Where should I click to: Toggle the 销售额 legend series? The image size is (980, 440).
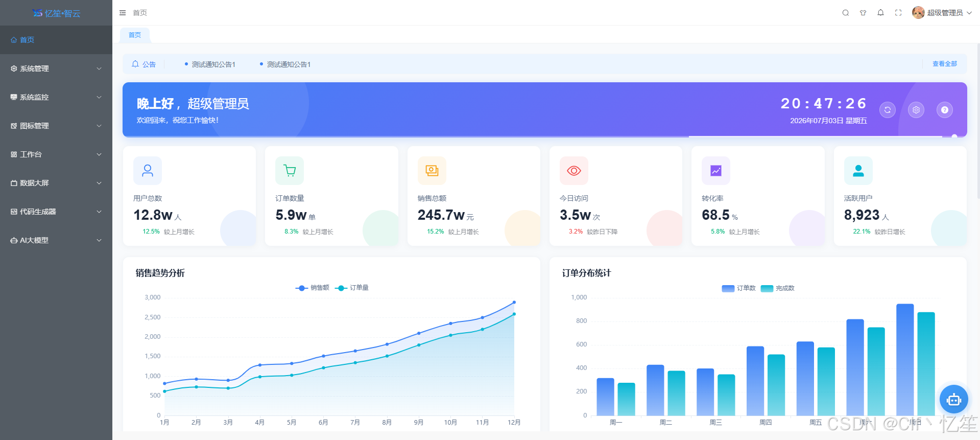pyautogui.click(x=313, y=288)
